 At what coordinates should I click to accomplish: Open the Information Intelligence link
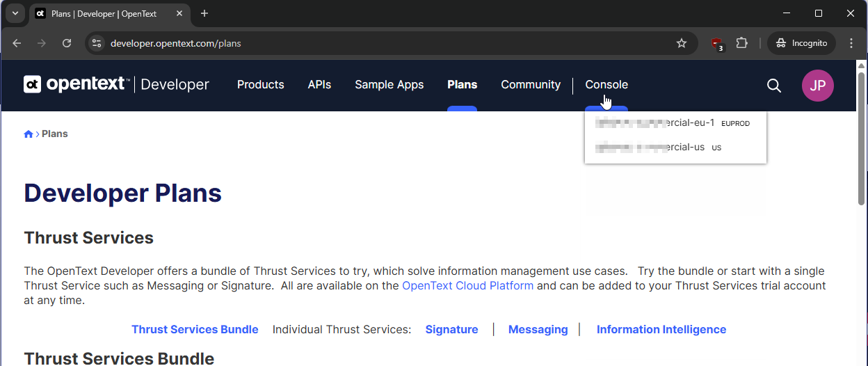click(661, 330)
